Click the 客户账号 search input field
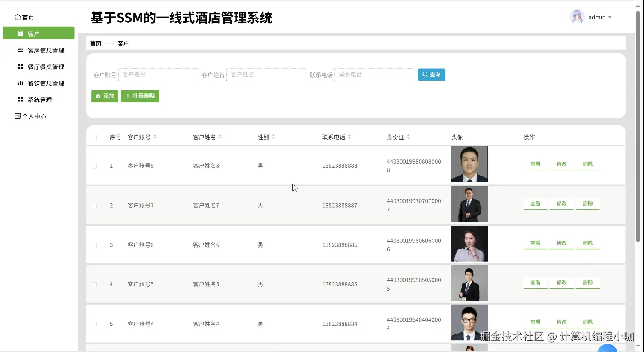 [158, 74]
